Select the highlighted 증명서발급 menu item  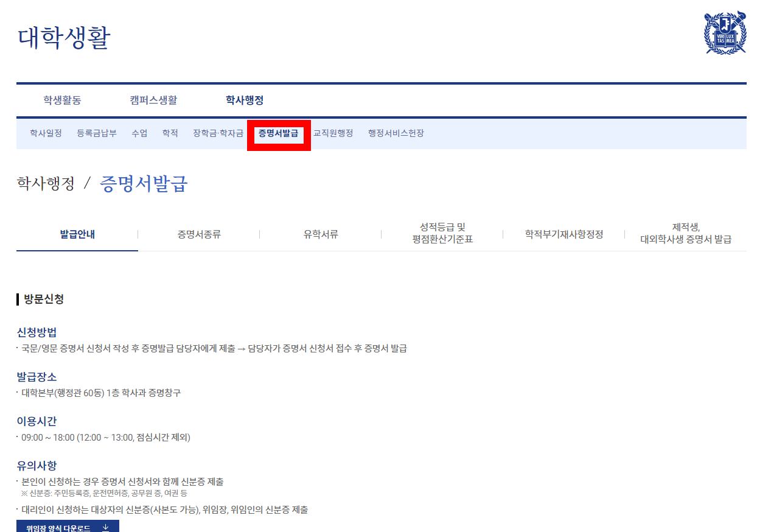(278, 133)
